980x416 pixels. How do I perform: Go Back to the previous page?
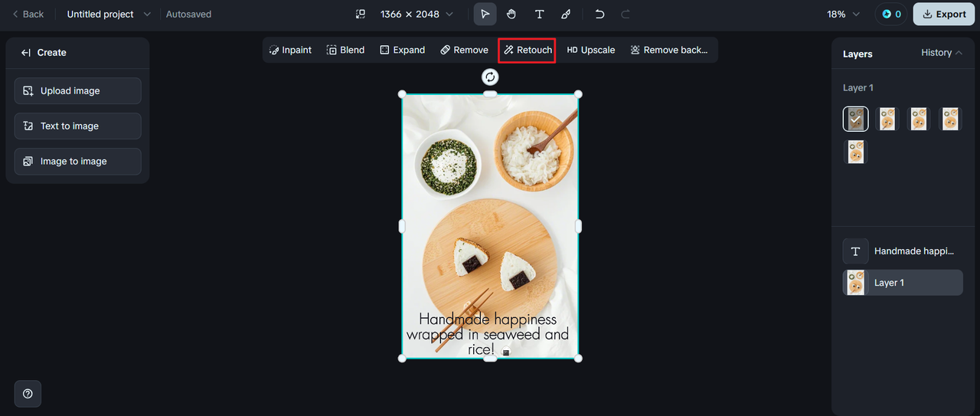click(x=28, y=14)
